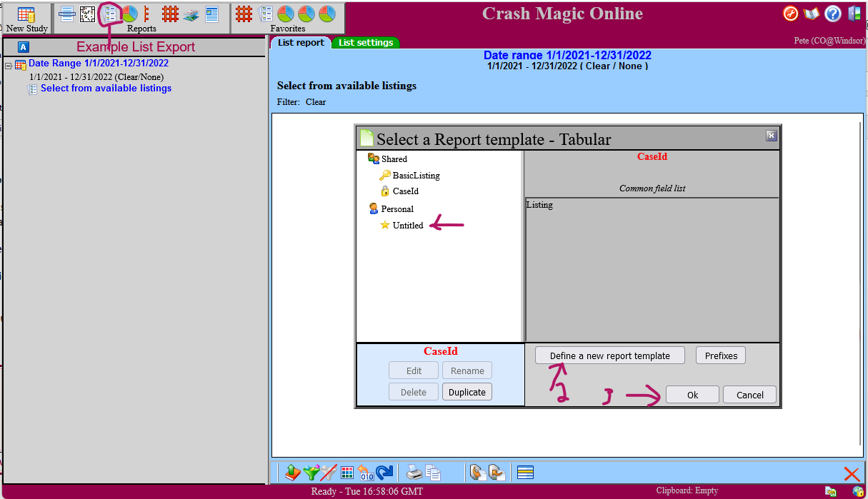Click the blue redo arrow icon
This screenshot has height=499, width=868.
(x=384, y=473)
